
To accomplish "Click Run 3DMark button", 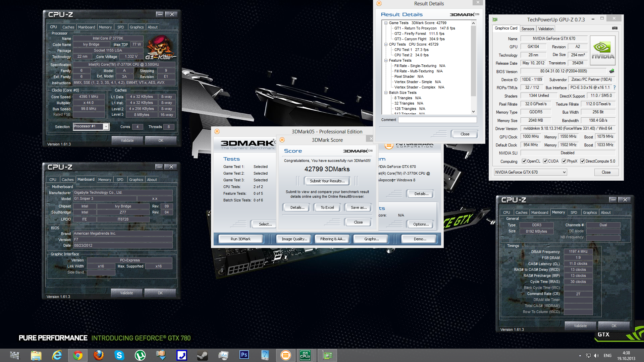I will point(240,239).
